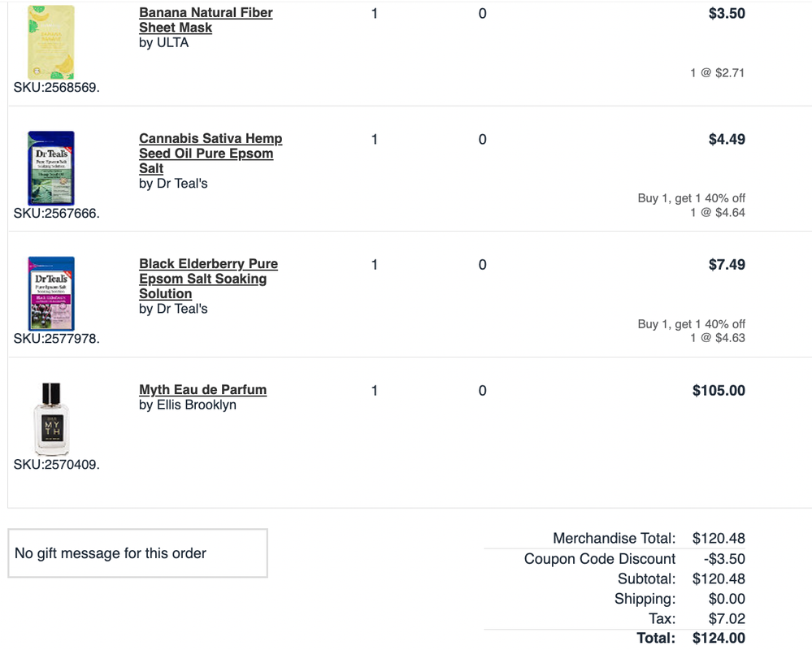Viewport: 812px width, 650px height.
Task: Open the Myth Eau de Parfum link
Action: tap(202, 390)
